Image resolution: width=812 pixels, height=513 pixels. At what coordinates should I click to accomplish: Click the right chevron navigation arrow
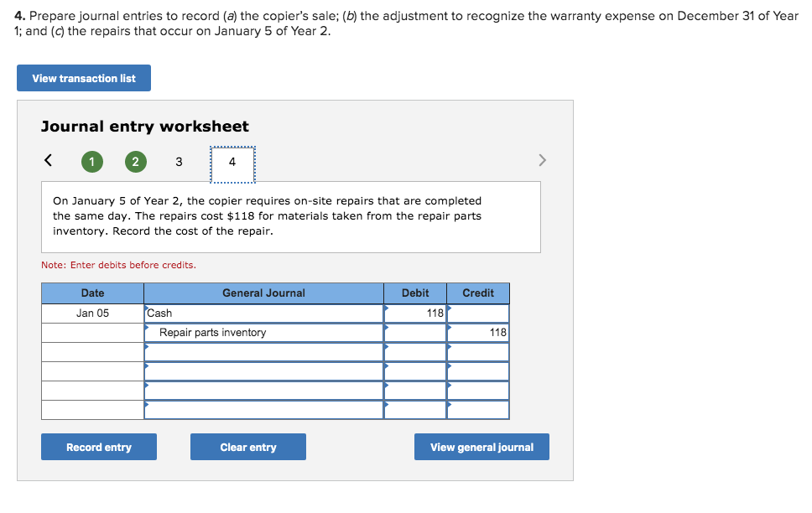click(x=542, y=160)
